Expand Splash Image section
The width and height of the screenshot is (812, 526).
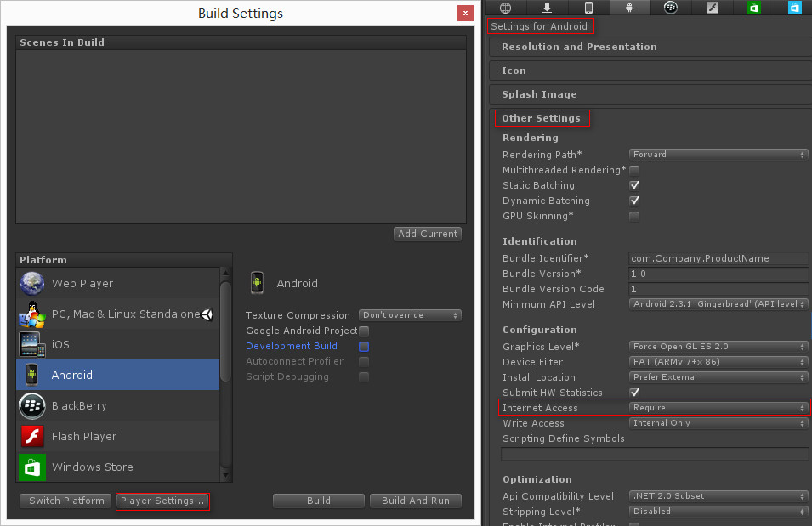(650, 94)
